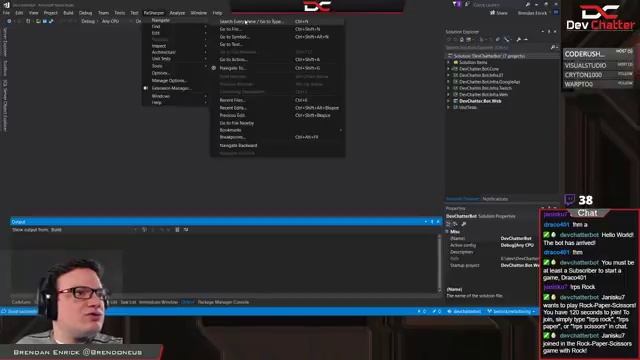Select Search Everywhere / Go to Type
The image size is (640, 360).
[x=278, y=22]
